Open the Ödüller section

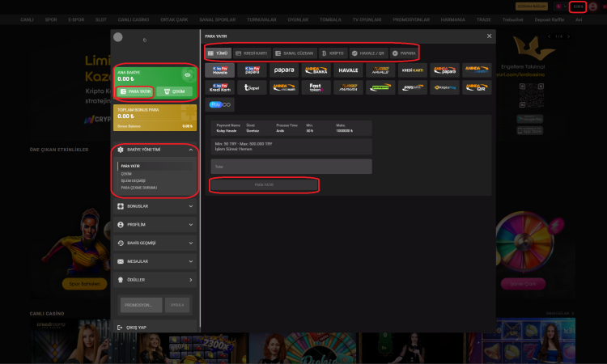[x=155, y=280]
